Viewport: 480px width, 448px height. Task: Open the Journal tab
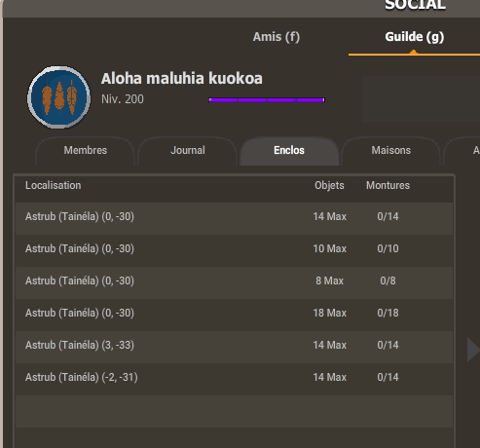(x=188, y=150)
